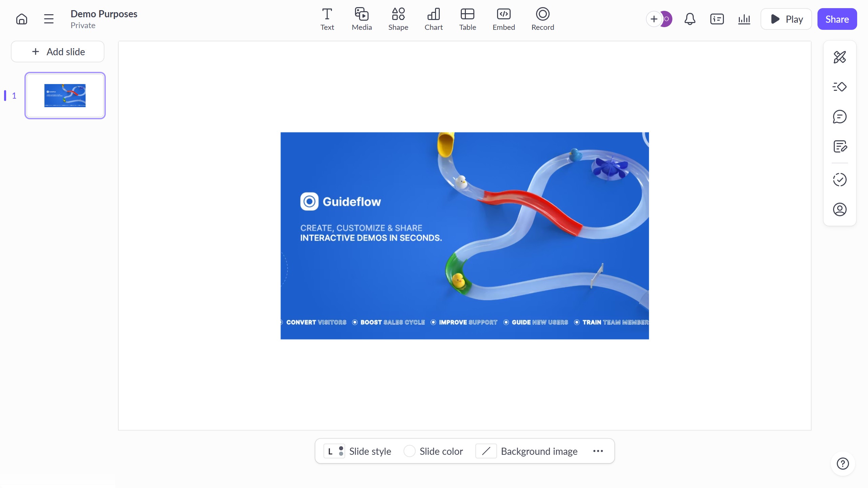
Task: Click the Share button
Action: tap(837, 19)
